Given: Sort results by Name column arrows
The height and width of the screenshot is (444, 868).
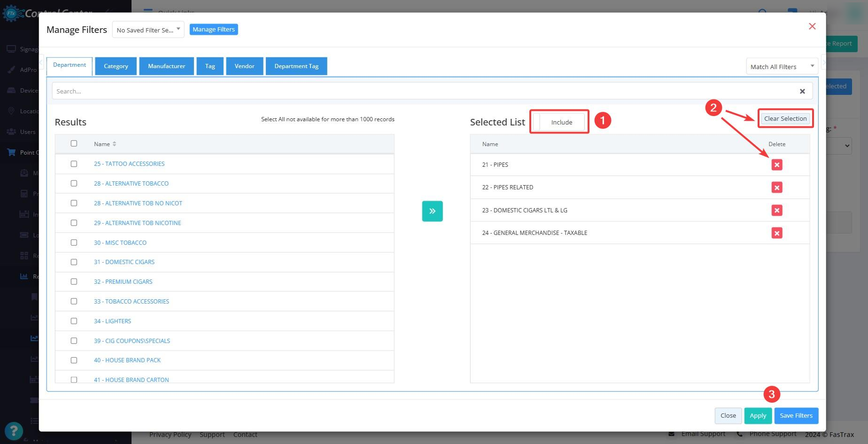Looking at the screenshot, I should point(114,144).
